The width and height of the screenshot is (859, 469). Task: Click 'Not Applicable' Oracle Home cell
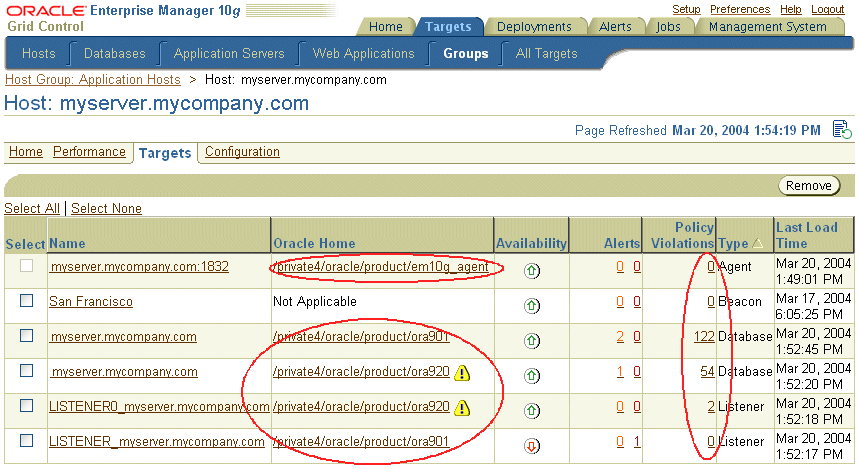click(314, 302)
